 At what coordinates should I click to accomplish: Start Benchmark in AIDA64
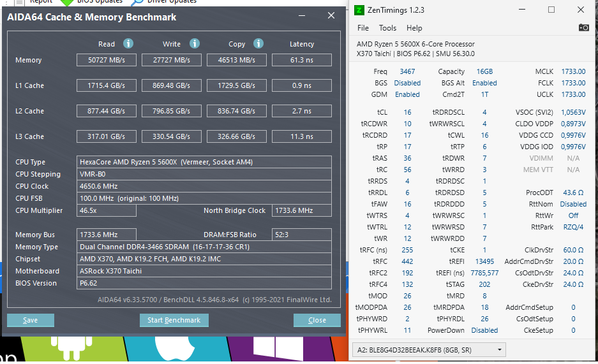(174, 320)
